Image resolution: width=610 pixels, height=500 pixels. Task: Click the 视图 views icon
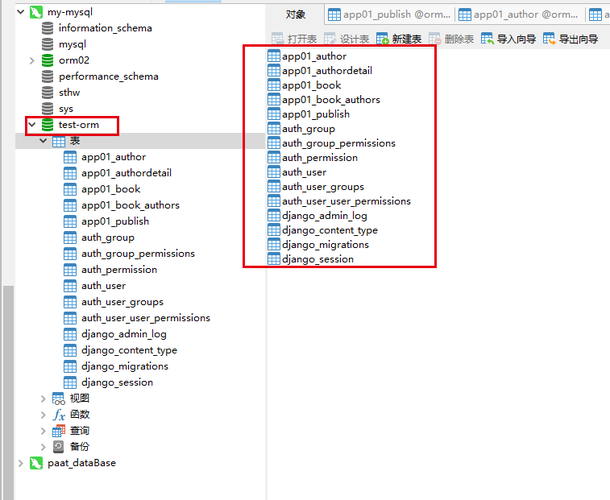[59, 399]
